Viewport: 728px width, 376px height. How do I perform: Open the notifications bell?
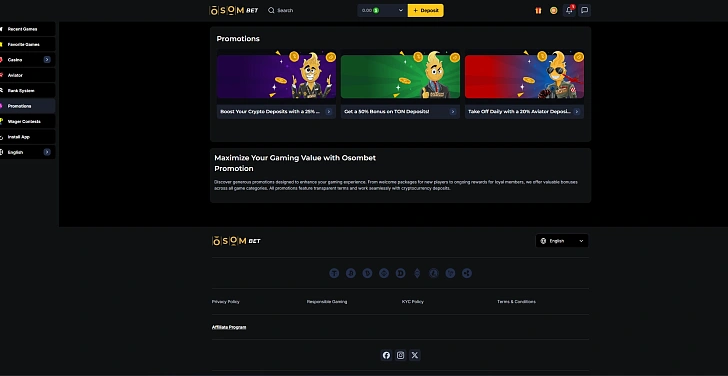569,10
